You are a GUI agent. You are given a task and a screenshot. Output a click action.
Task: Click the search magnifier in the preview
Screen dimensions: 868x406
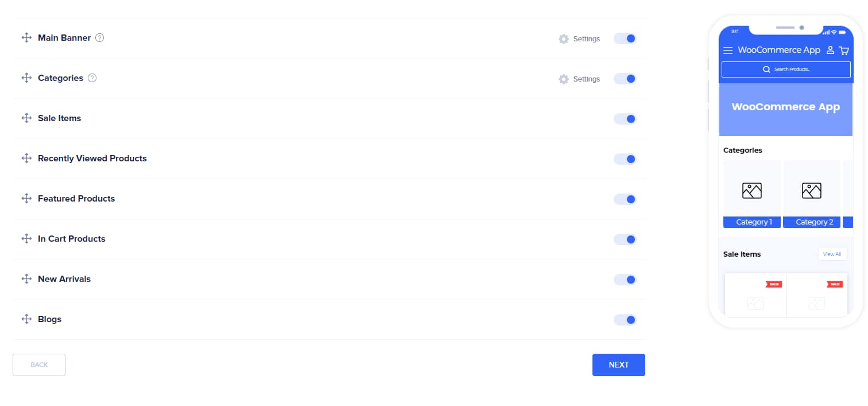[x=766, y=69]
